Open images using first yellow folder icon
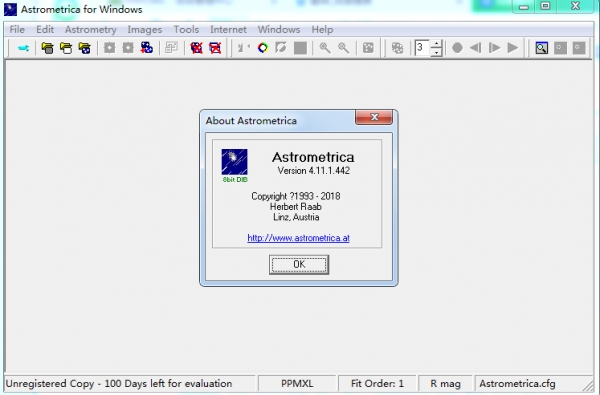 click(47, 48)
